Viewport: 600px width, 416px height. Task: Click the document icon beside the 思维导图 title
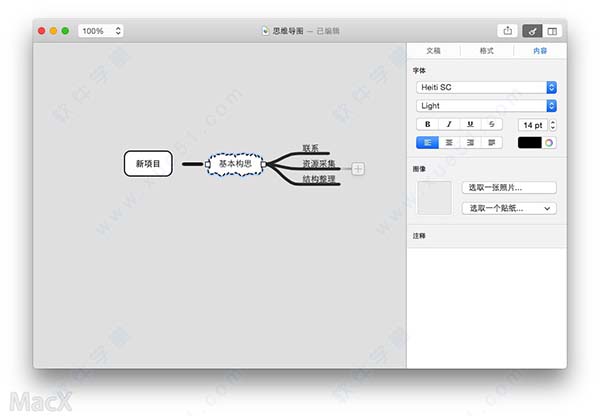tap(265, 31)
